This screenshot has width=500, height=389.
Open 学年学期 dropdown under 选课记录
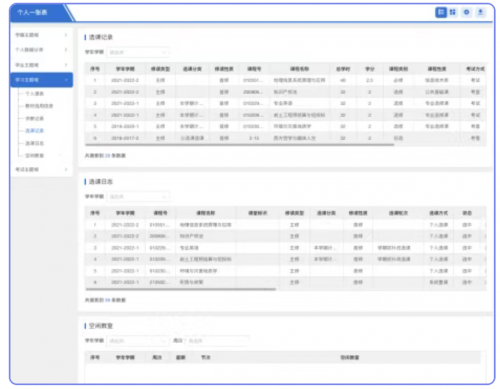(x=138, y=52)
